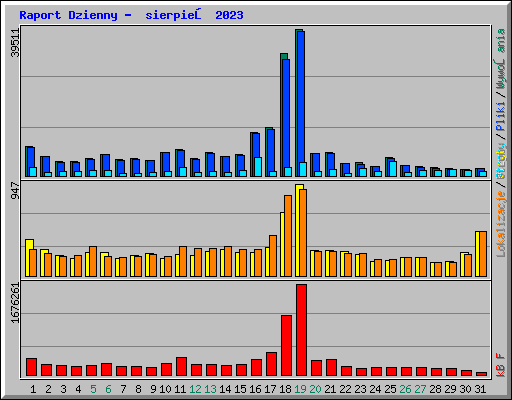Click day 31 label on x-axis
This screenshot has width=512, height=400.
coord(480,389)
